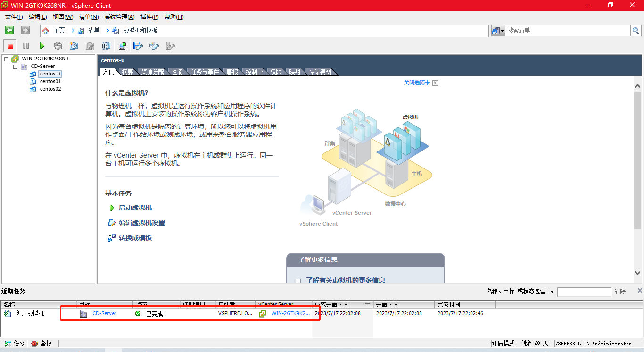Select centos-0 in the inventory tree

pyautogui.click(x=50, y=74)
